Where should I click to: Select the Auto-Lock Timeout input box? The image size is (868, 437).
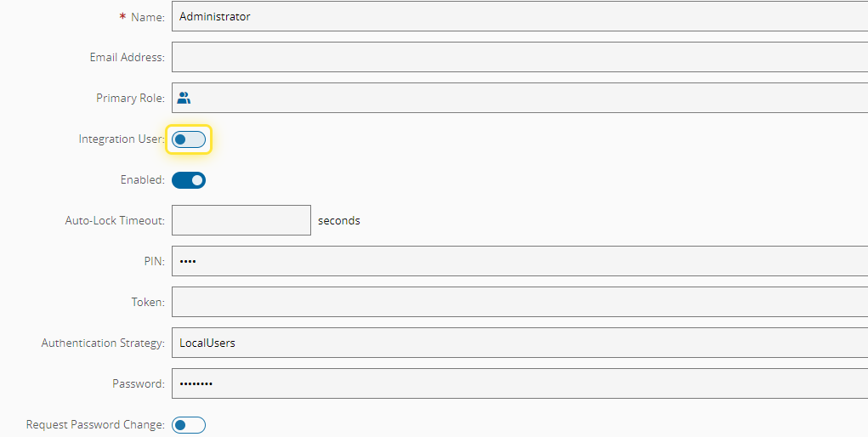coord(241,220)
